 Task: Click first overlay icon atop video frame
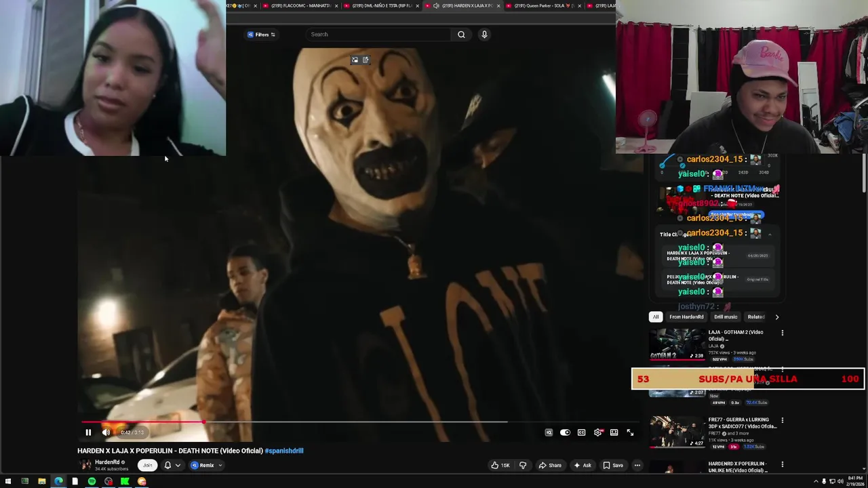coord(355,60)
